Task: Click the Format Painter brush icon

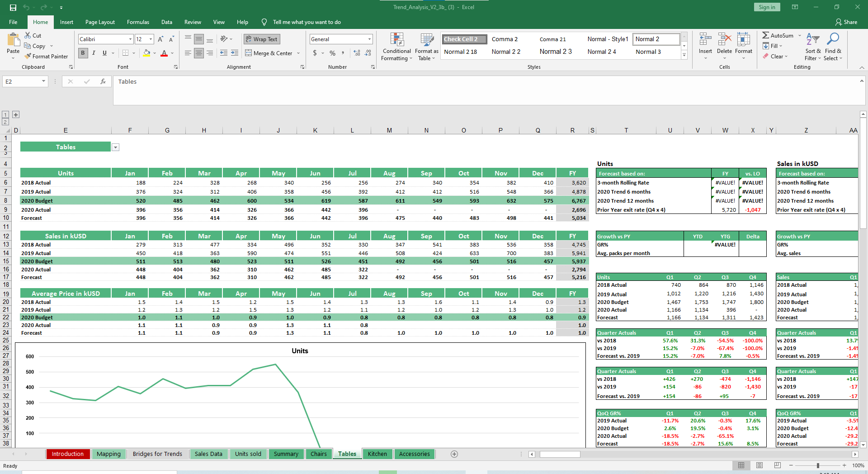Action: 28,57
